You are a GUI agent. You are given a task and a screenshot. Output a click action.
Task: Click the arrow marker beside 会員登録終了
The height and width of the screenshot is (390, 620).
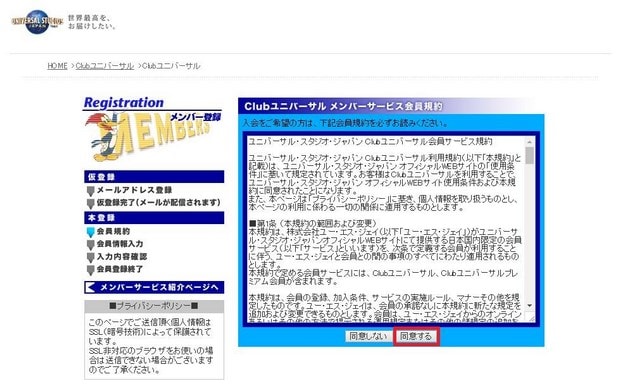pyautogui.click(x=91, y=270)
